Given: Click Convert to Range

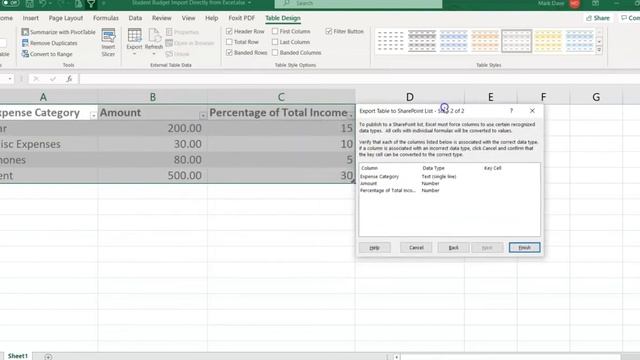Looking at the screenshot, I should (47, 54).
